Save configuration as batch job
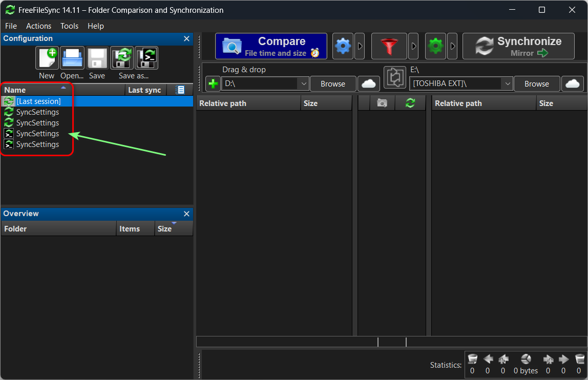Image resolution: width=588 pixels, height=380 pixels. point(146,58)
